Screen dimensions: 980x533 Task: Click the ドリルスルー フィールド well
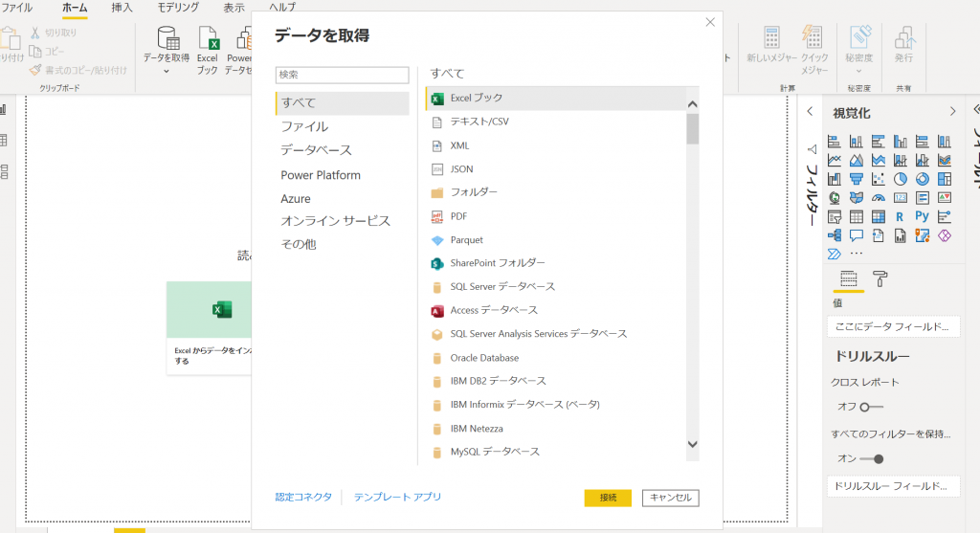point(893,486)
